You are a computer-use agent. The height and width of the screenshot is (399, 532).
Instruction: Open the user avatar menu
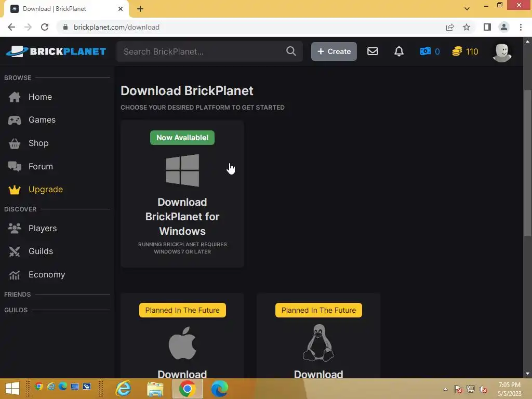502,52
